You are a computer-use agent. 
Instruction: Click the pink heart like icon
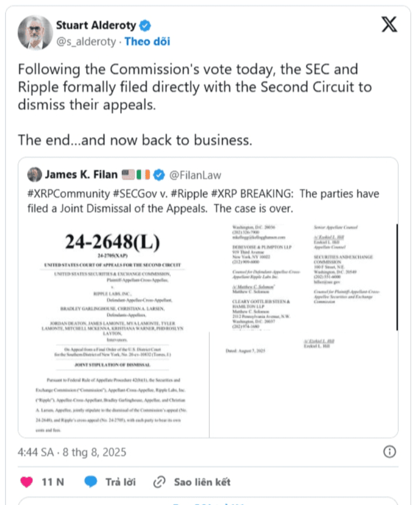(26, 482)
